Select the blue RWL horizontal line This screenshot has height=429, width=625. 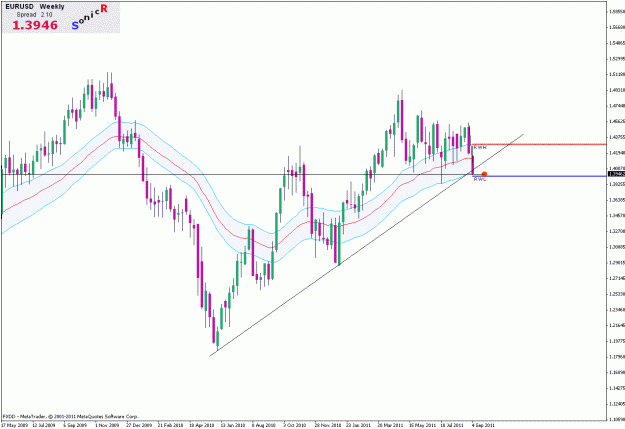(x=539, y=176)
